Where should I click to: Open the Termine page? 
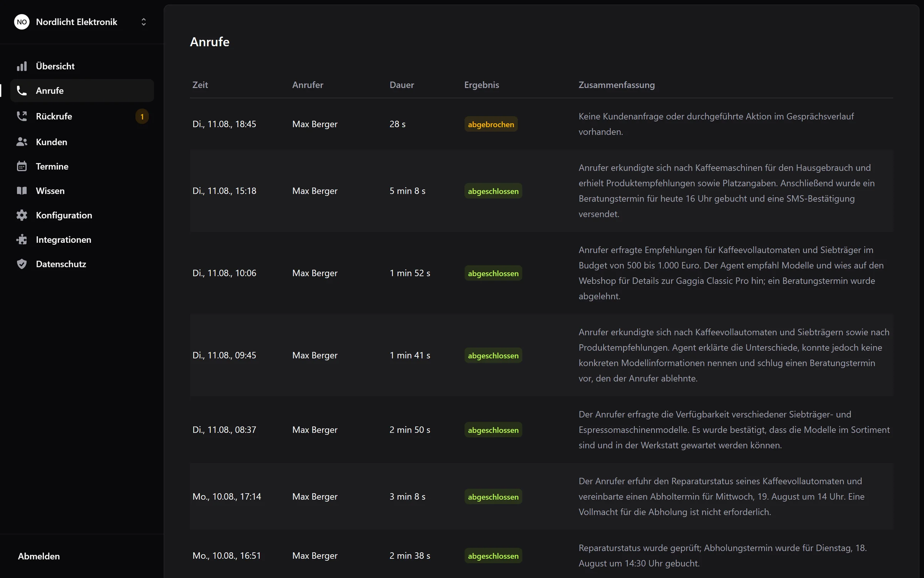pos(82,166)
